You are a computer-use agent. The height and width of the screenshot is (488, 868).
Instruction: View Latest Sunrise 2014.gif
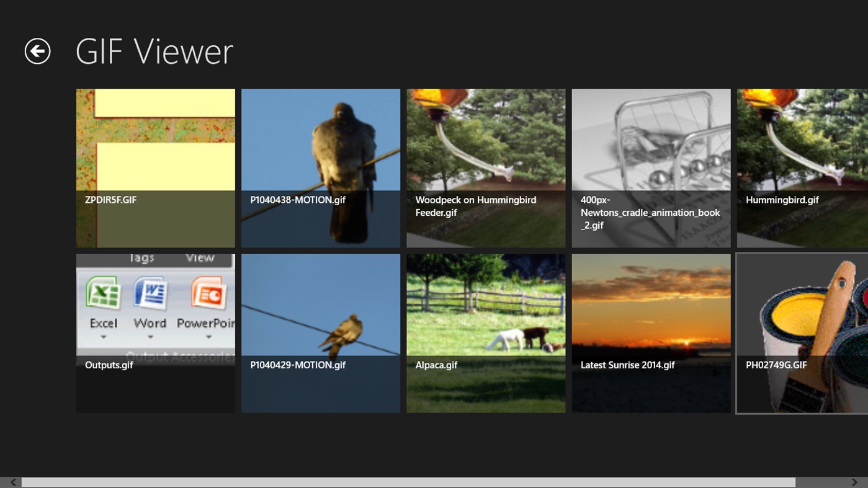point(650,304)
